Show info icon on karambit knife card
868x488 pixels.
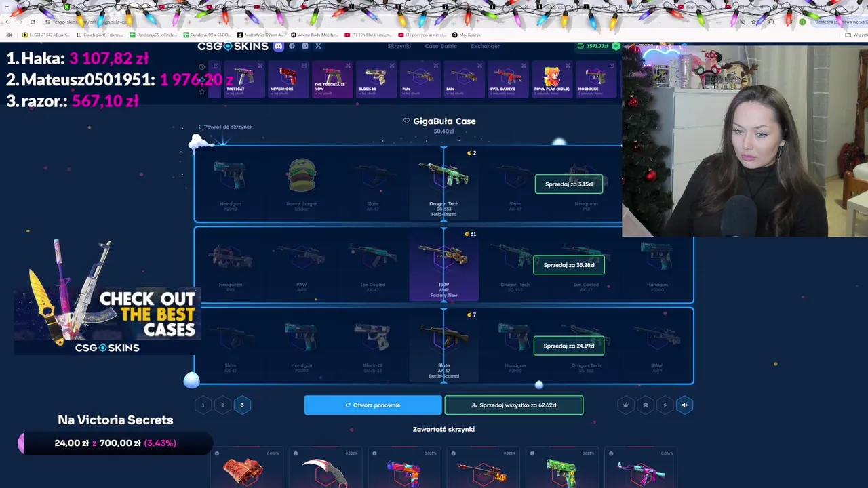pos(296,453)
